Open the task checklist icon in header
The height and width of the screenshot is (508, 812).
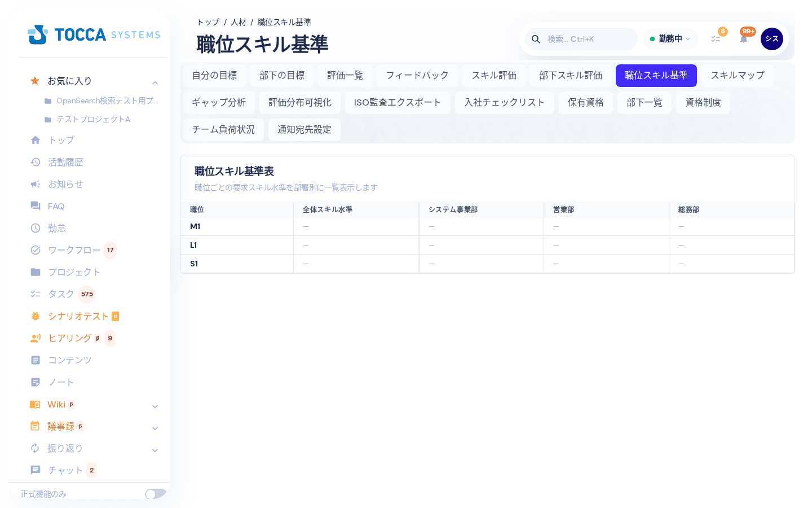[x=716, y=39]
